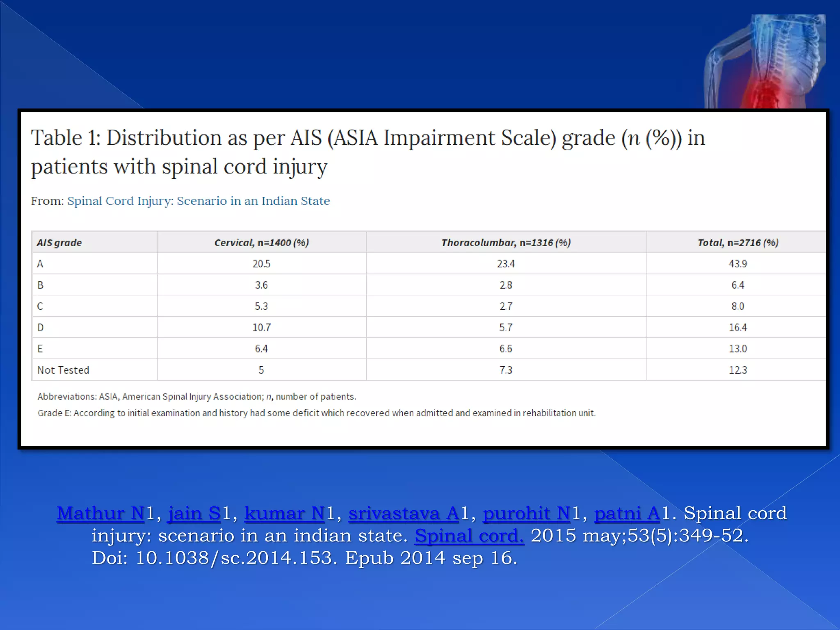Viewport: 840px width, 630px height.
Task: Open the patni A author link
Action: coord(627,514)
